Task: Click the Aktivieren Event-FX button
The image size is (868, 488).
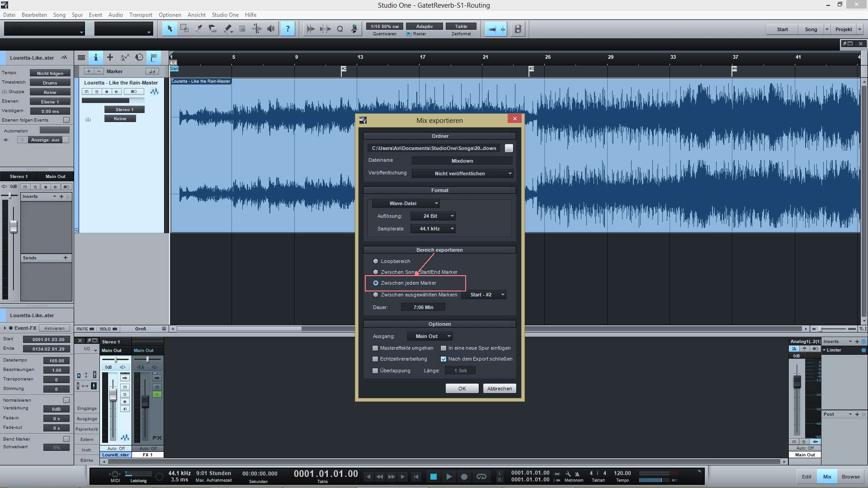Action: tap(54, 328)
